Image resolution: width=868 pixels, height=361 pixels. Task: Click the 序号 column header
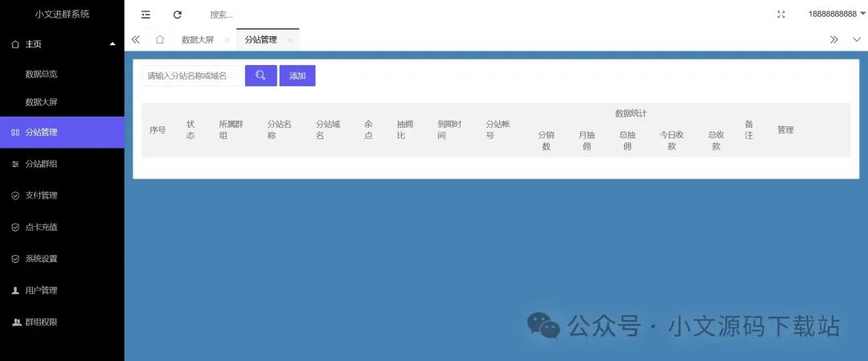(158, 130)
